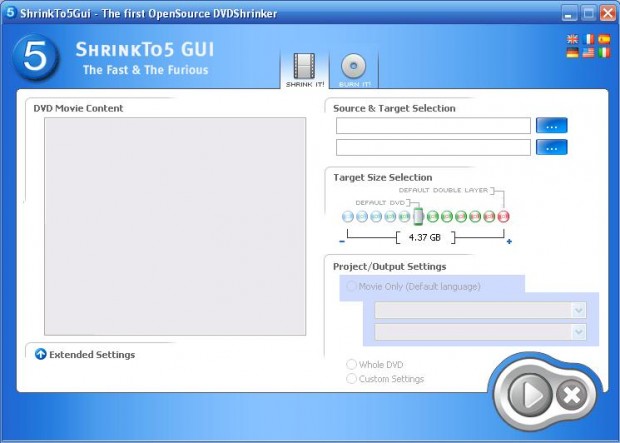Screen dimensions: 620x443
Task: Select the red Default Double Layer disc
Action: (503, 216)
